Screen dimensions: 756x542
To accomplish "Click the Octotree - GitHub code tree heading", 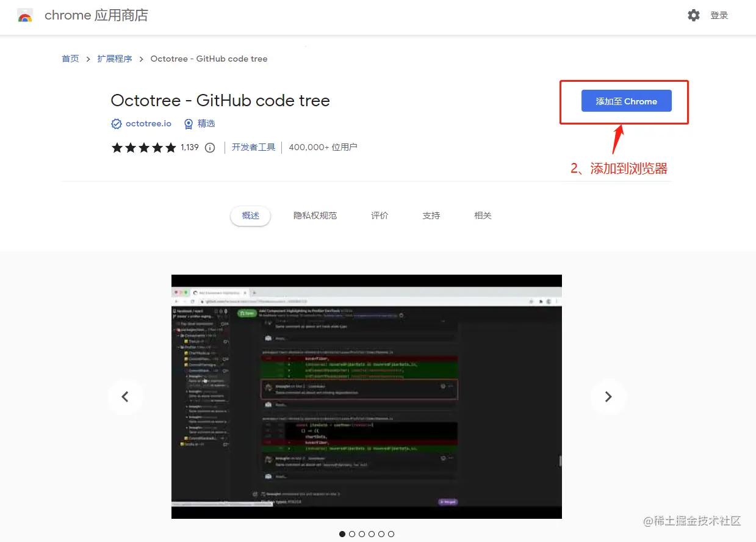I will click(220, 100).
